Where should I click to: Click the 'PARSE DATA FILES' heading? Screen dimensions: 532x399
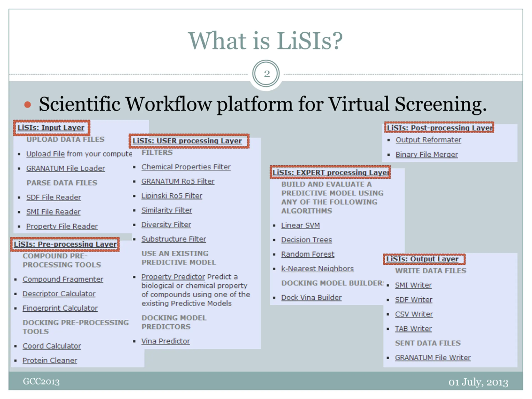pyautogui.click(x=62, y=183)
